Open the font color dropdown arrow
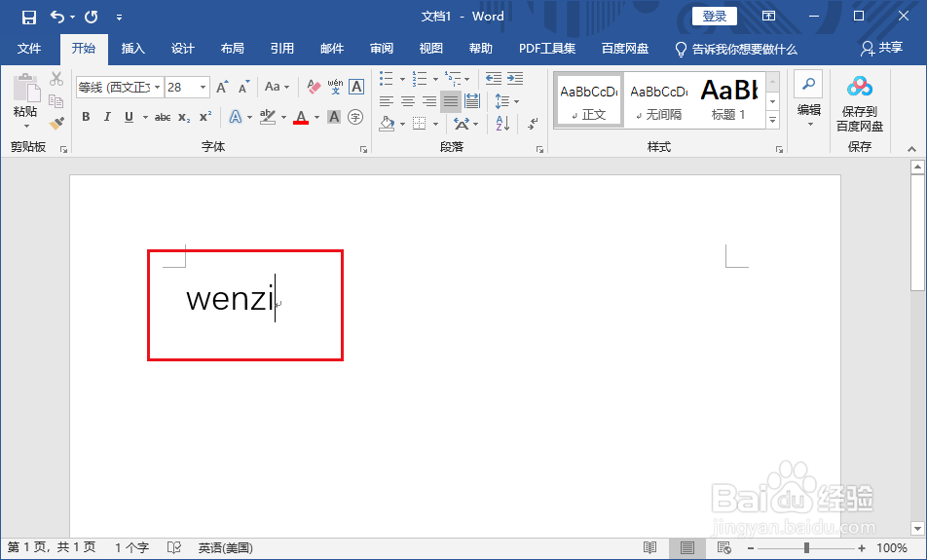 pos(316,118)
